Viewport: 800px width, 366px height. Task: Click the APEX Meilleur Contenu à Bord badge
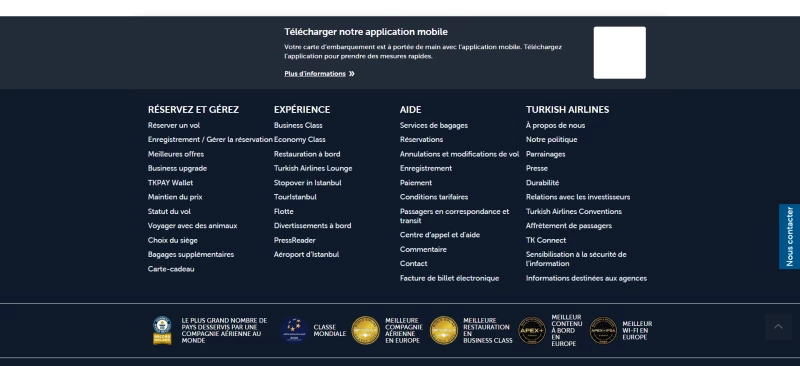click(532, 330)
